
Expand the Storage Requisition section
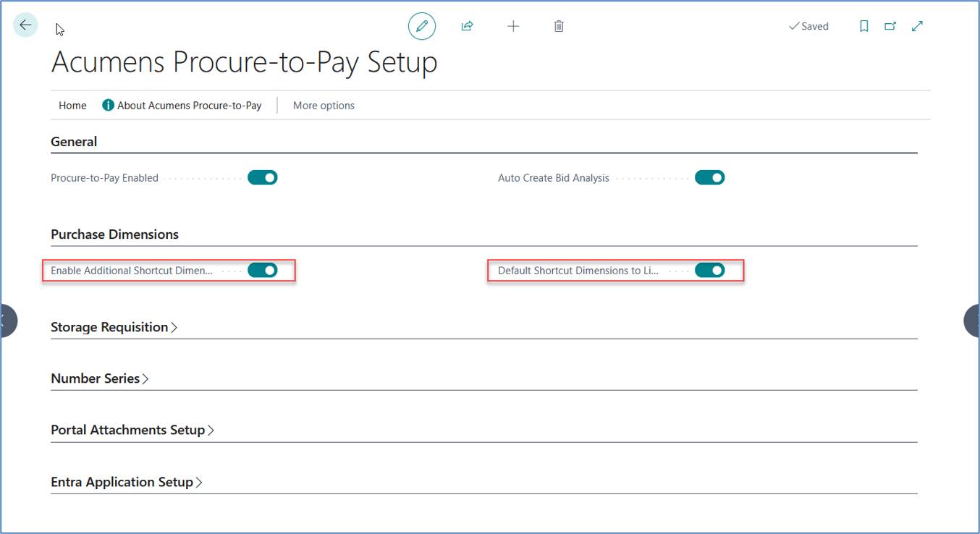114,327
